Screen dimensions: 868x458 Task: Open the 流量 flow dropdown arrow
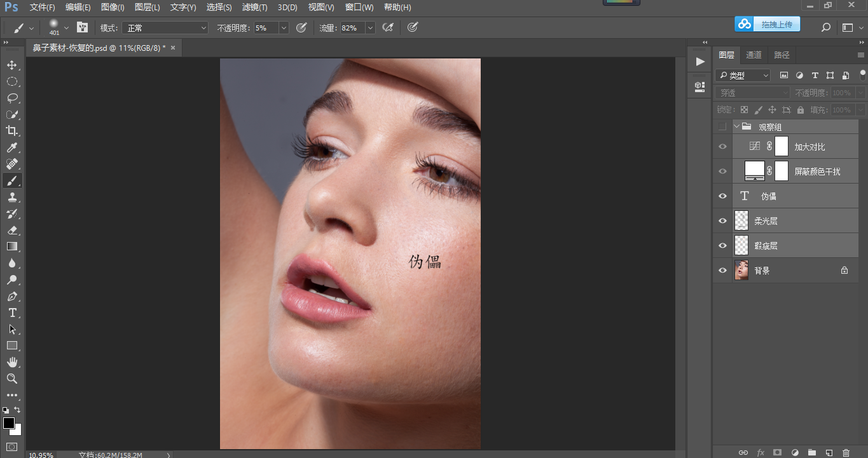click(370, 28)
